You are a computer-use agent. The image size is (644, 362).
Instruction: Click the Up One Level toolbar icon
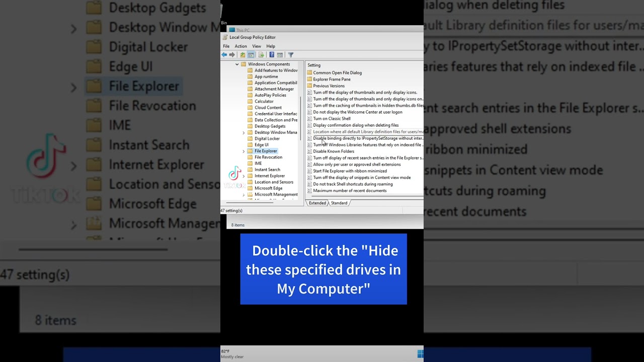click(243, 55)
